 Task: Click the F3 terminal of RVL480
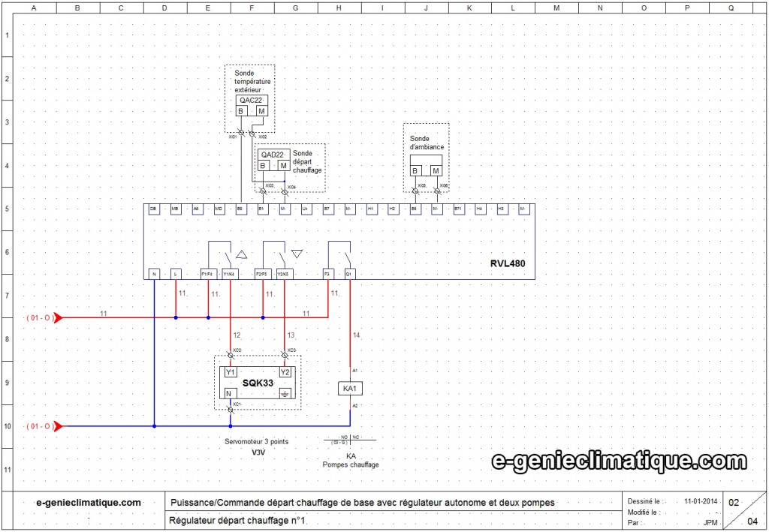click(x=327, y=275)
